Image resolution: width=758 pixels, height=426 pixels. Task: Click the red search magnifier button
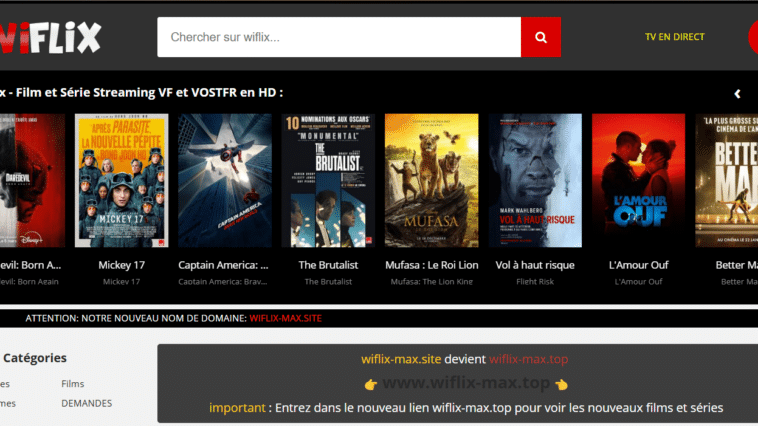click(x=540, y=37)
